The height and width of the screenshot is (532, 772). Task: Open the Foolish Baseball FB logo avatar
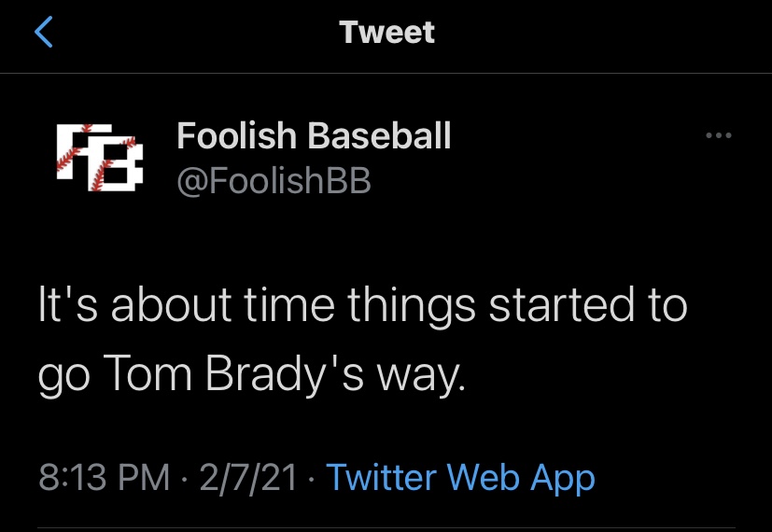(x=100, y=158)
